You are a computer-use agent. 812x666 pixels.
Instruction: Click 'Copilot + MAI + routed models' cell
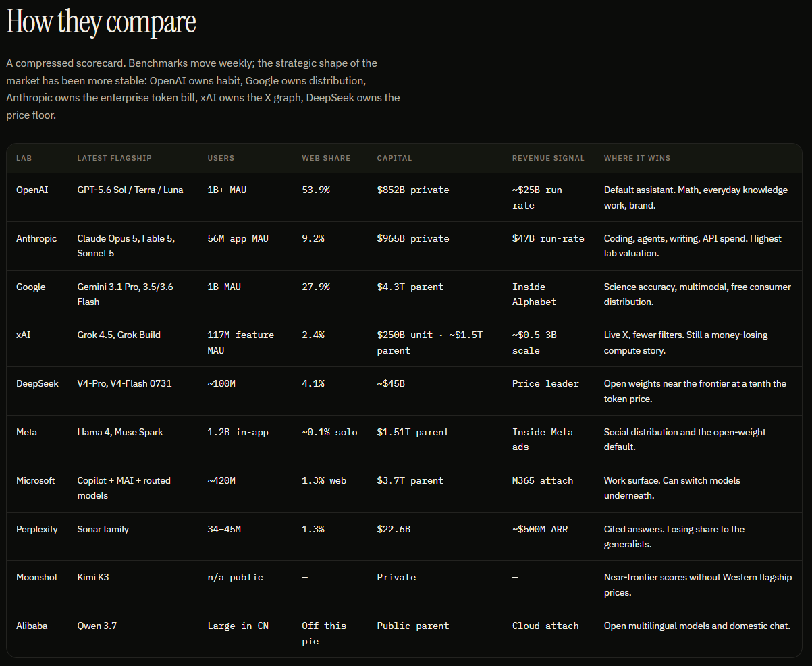tap(124, 488)
